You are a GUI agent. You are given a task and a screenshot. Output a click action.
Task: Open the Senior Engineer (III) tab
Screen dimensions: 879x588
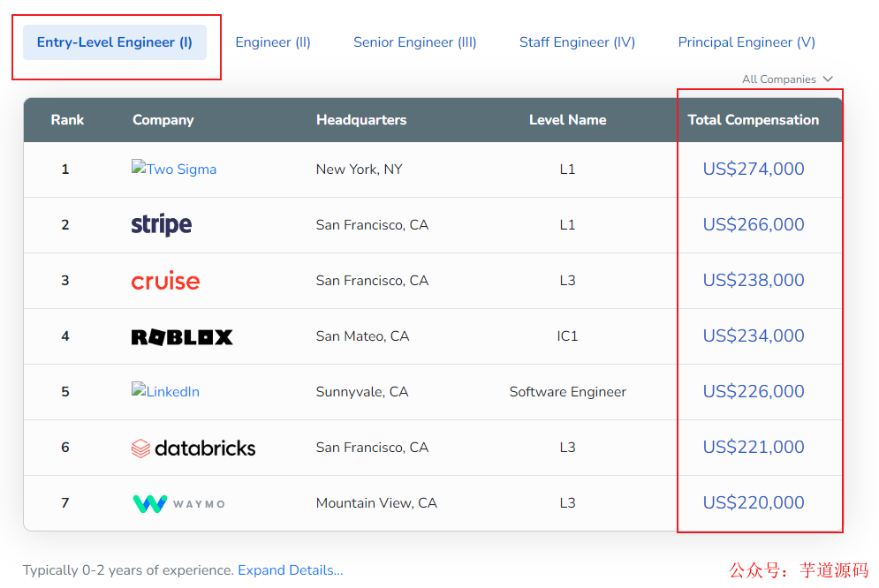click(x=415, y=42)
